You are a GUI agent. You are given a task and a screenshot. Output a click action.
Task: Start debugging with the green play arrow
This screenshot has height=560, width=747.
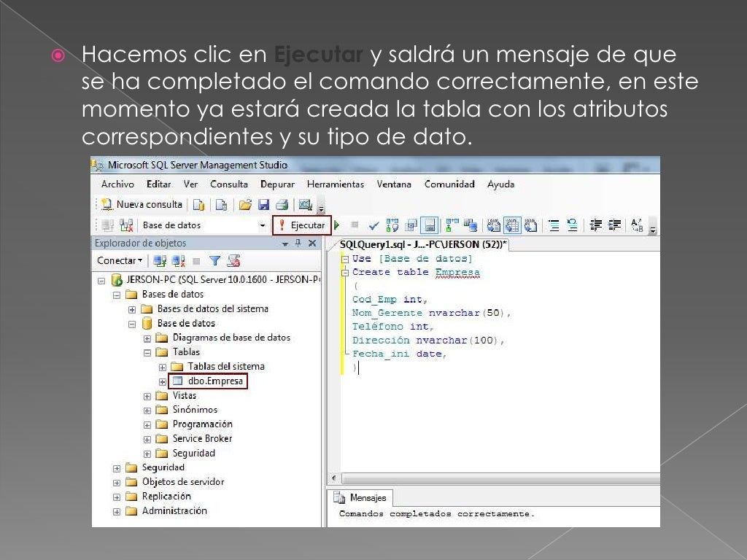click(x=337, y=225)
